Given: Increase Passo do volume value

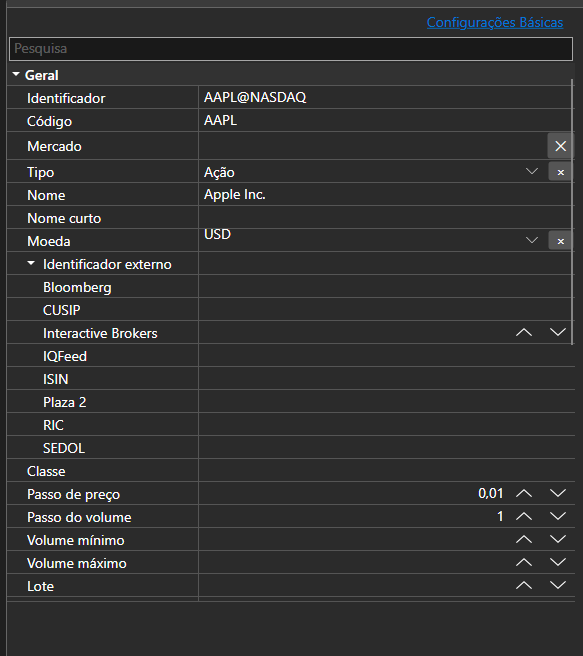Looking at the screenshot, I should click(x=524, y=517).
